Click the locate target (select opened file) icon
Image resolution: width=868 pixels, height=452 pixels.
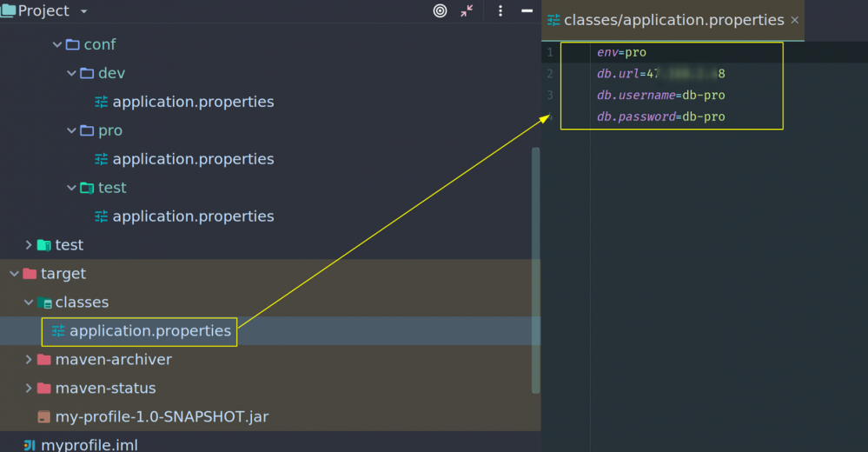(x=441, y=11)
